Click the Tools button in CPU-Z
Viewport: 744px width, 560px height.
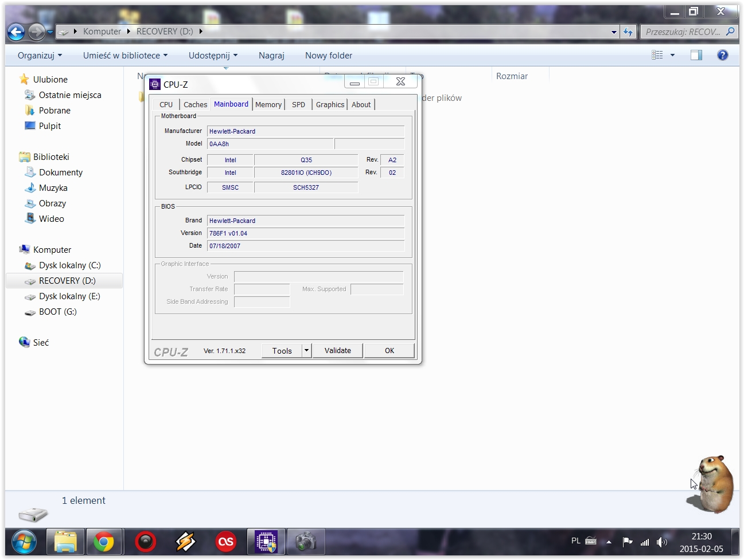[282, 351]
